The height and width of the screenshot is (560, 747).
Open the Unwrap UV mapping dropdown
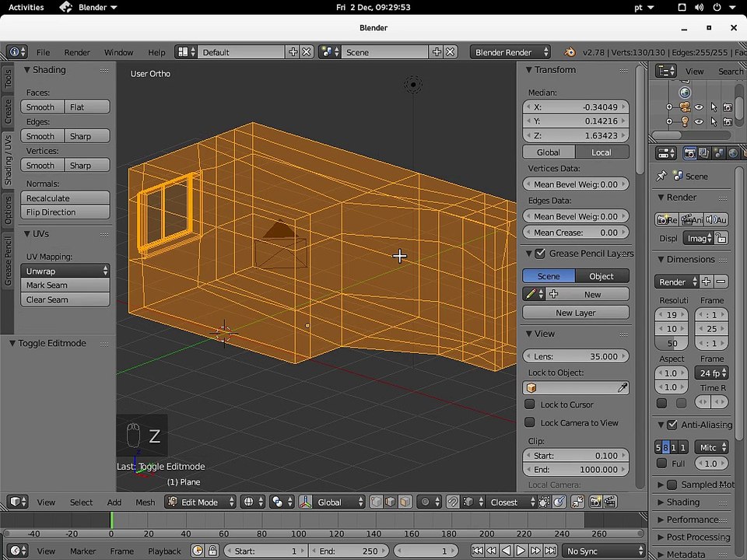(x=65, y=271)
